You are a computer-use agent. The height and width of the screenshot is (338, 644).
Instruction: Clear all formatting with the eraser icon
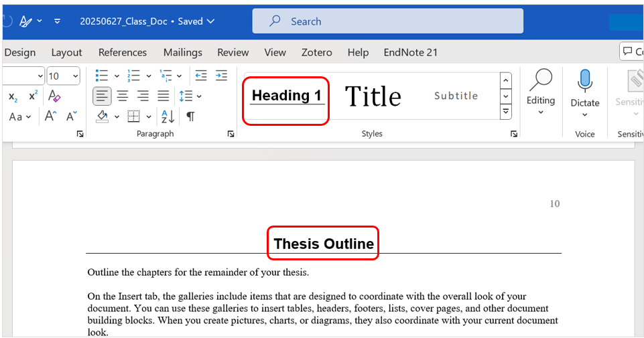point(54,96)
